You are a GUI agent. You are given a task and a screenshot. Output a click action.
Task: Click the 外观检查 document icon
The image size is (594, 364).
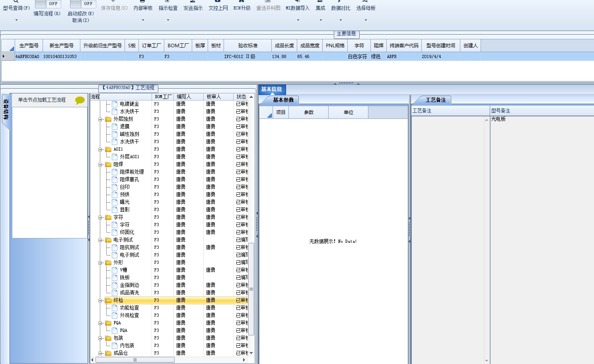[115, 316]
